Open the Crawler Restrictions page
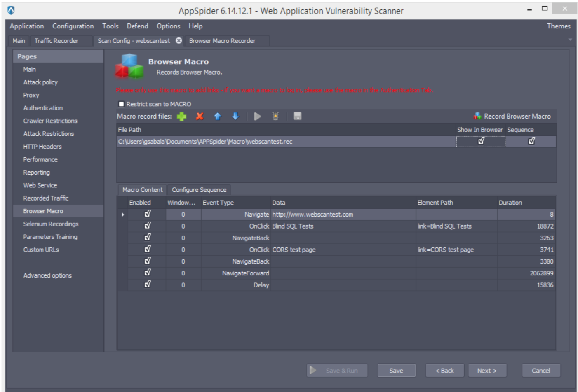 50,121
